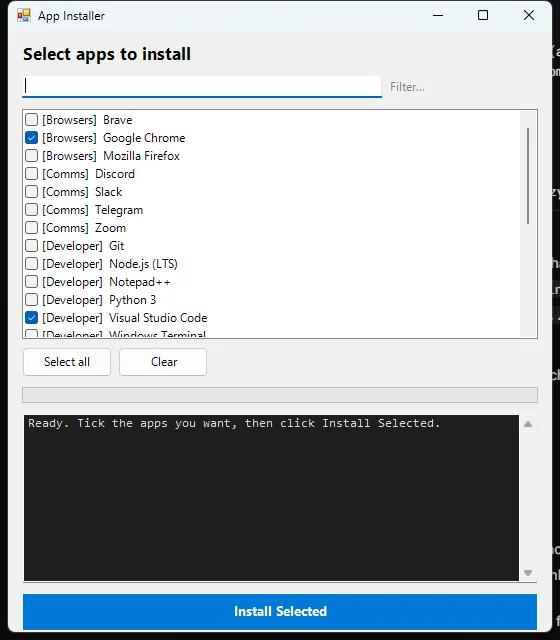The height and width of the screenshot is (640, 560).
Task: Click the 'Notepad++' list label
Action: coord(140,282)
